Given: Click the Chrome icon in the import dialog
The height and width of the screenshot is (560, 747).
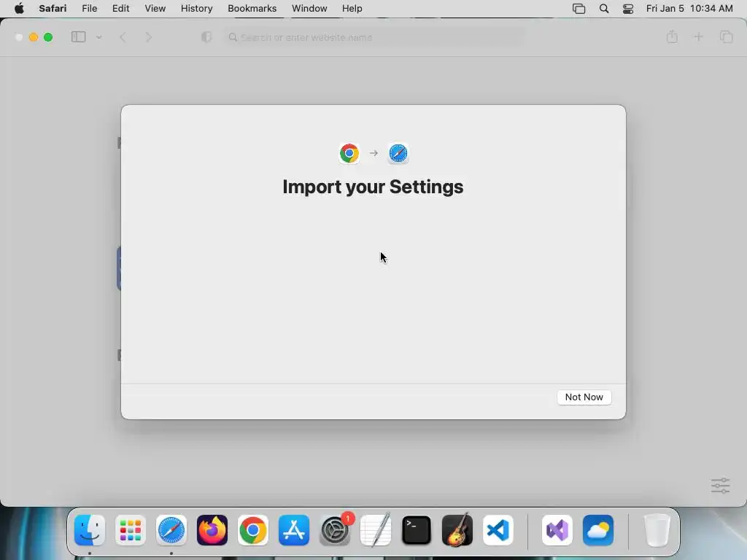Looking at the screenshot, I should click(349, 153).
